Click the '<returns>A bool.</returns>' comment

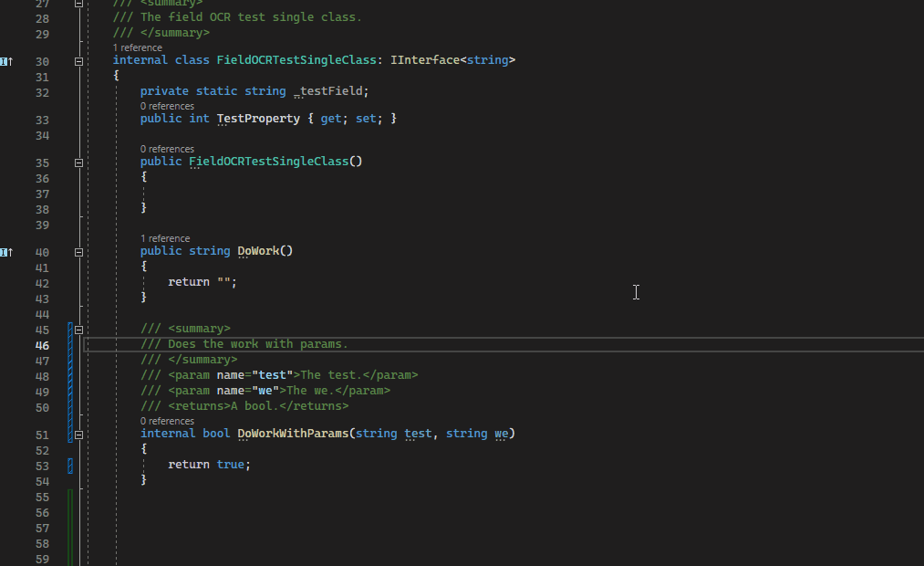pos(258,406)
